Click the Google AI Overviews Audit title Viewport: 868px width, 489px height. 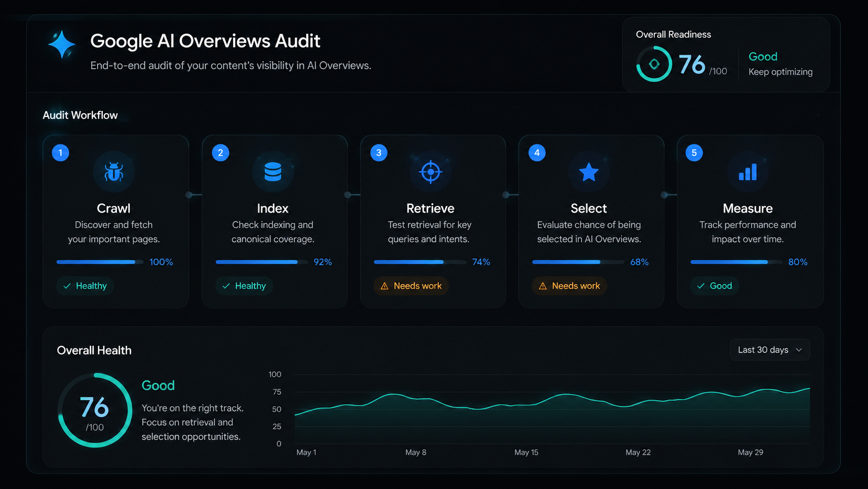tap(205, 41)
